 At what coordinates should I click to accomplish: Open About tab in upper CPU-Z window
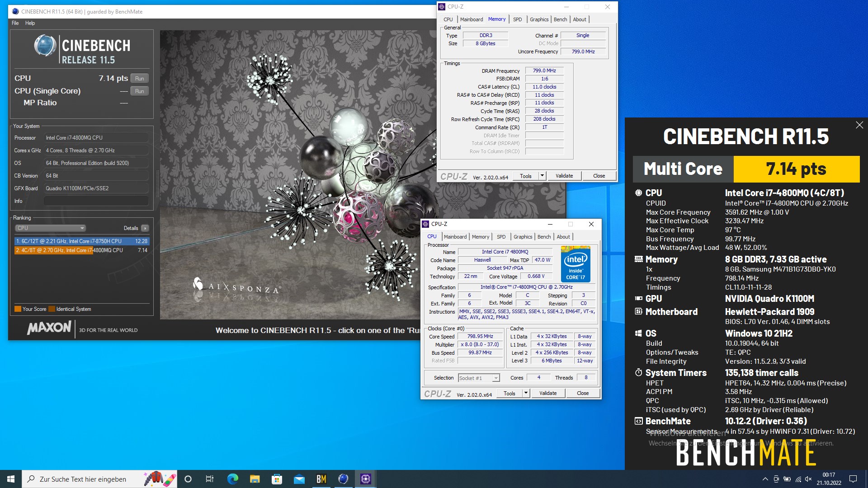pos(580,19)
